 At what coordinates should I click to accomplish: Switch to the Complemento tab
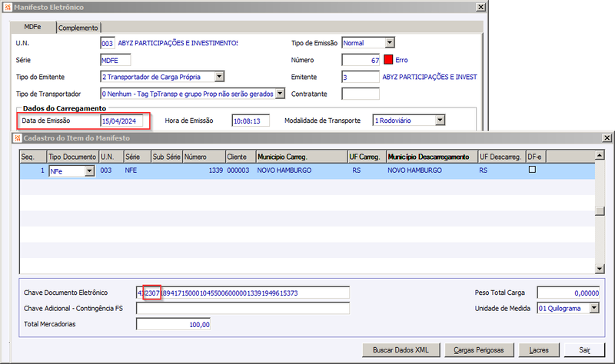78,28
